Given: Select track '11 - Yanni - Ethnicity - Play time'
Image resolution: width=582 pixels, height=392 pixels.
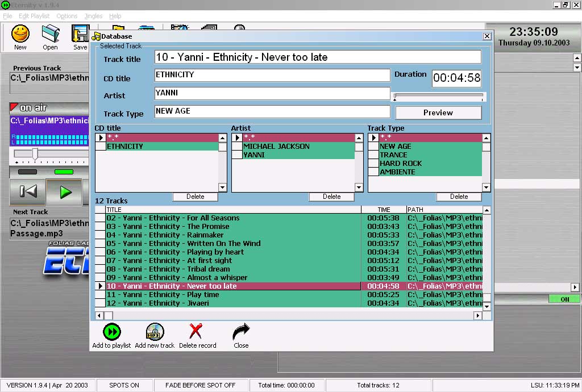Looking at the screenshot, I should point(233,295).
